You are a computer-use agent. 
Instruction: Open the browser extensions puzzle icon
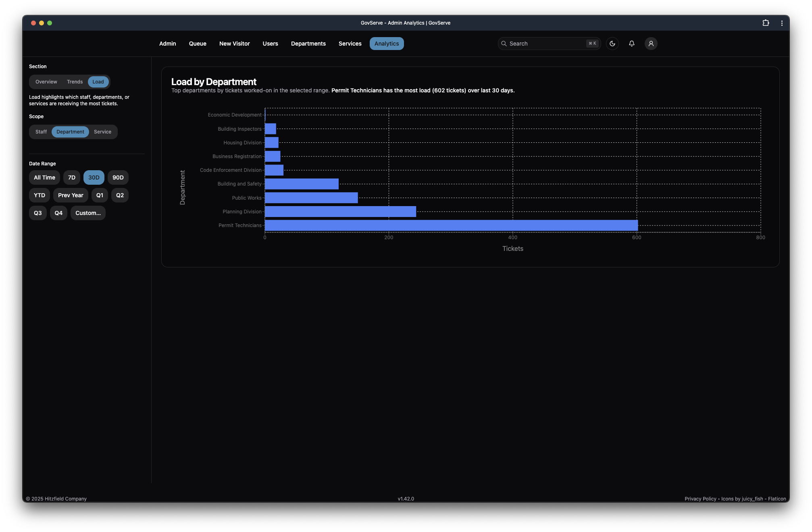point(765,23)
